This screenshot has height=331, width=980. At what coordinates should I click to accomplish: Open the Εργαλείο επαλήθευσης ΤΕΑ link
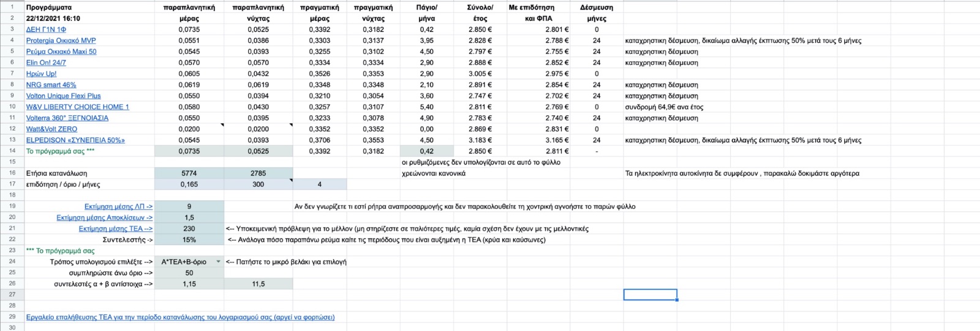click(x=180, y=317)
